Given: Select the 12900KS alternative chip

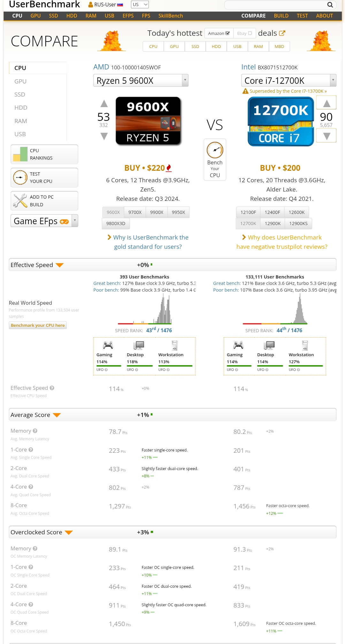Looking at the screenshot, I should [x=298, y=224].
